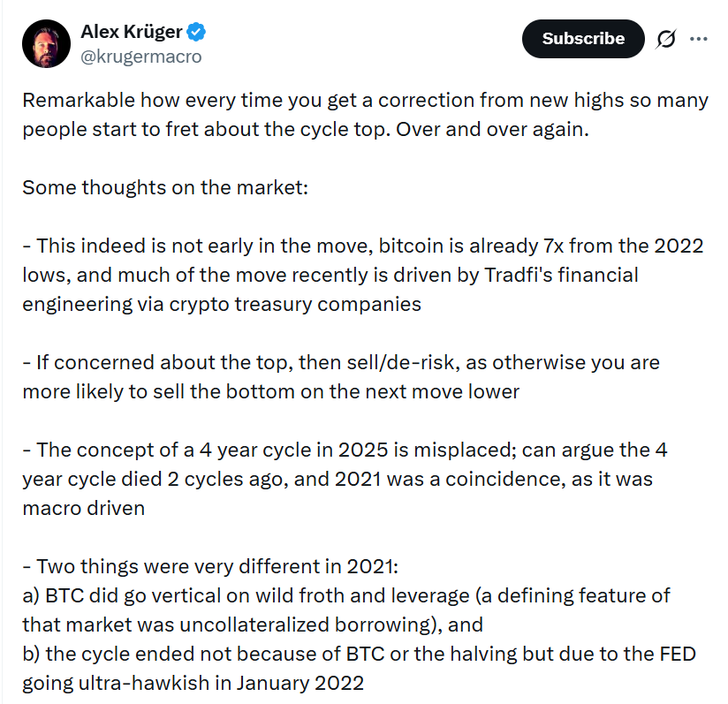Open the Alex Krüger display name link
Screen dimensions: 728x704
click(131, 33)
